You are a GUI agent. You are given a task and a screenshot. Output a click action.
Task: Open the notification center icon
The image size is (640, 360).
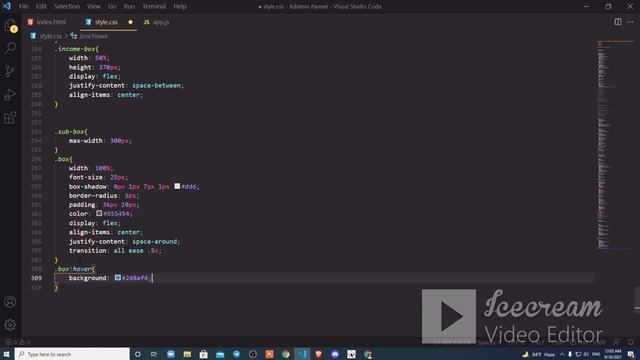coord(631,354)
